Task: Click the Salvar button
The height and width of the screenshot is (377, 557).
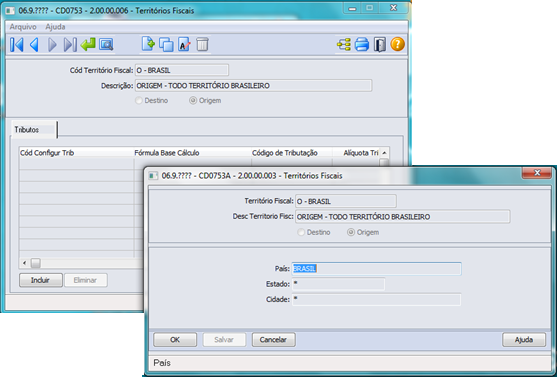Action: [224, 340]
